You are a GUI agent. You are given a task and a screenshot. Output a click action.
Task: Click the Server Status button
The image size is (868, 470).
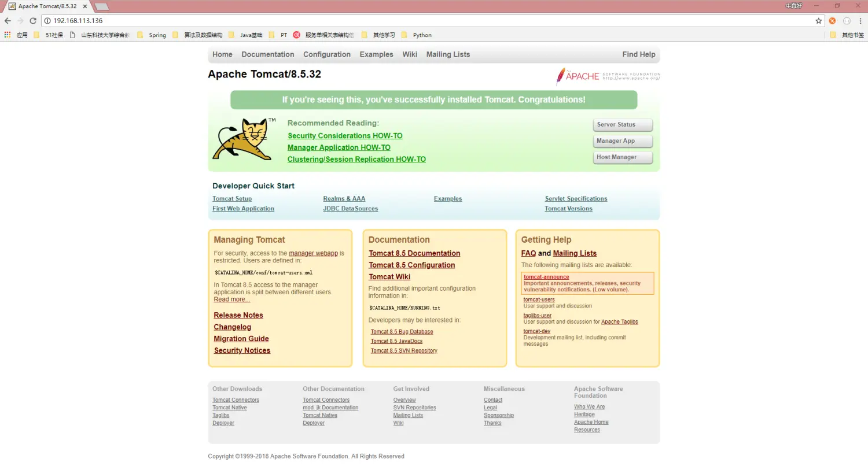pyautogui.click(x=623, y=125)
